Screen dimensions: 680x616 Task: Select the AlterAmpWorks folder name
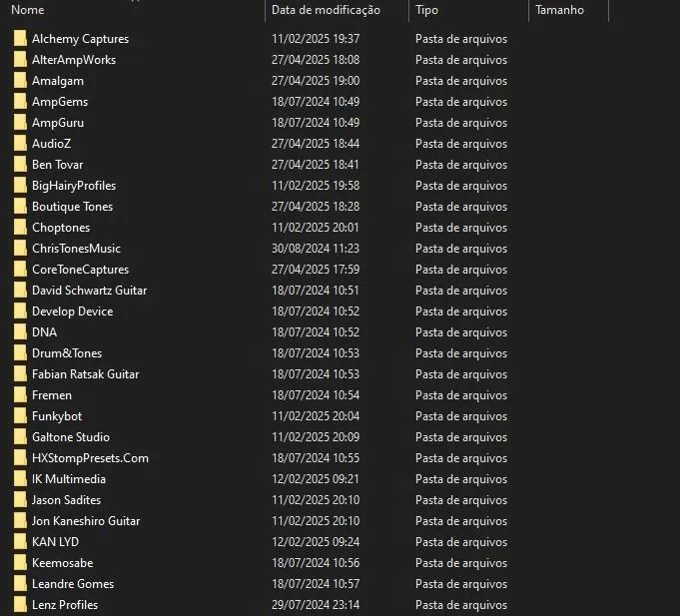pyautogui.click(x=74, y=60)
